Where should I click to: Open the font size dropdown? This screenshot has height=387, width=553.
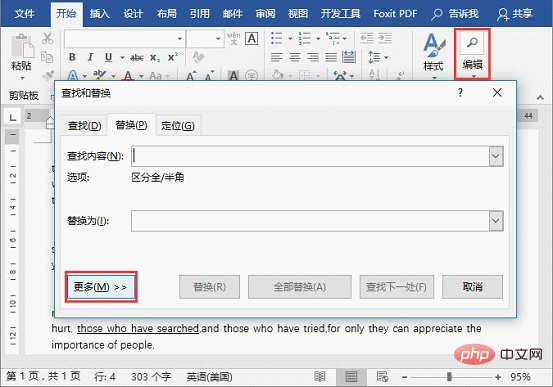click(x=218, y=38)
